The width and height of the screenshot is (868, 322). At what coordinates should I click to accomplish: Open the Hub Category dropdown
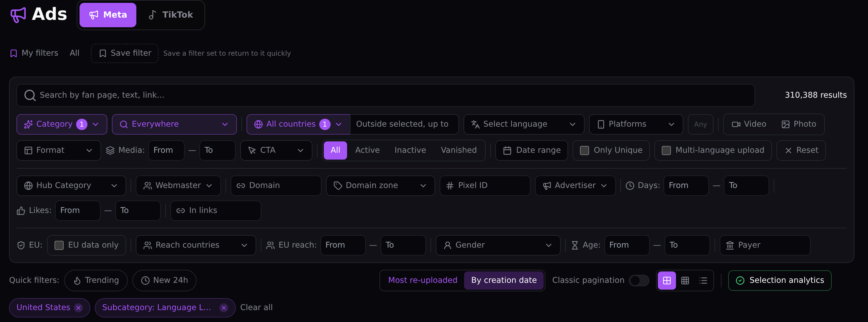(x=71, y=186)
